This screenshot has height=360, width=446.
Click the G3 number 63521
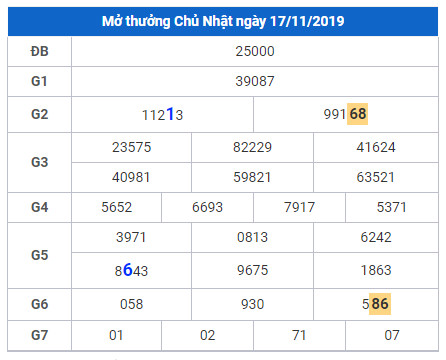click(375, 177)
